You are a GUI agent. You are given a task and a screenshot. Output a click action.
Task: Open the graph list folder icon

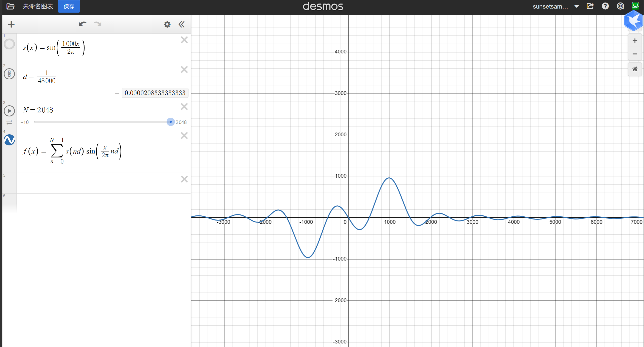tap(10, 6)
